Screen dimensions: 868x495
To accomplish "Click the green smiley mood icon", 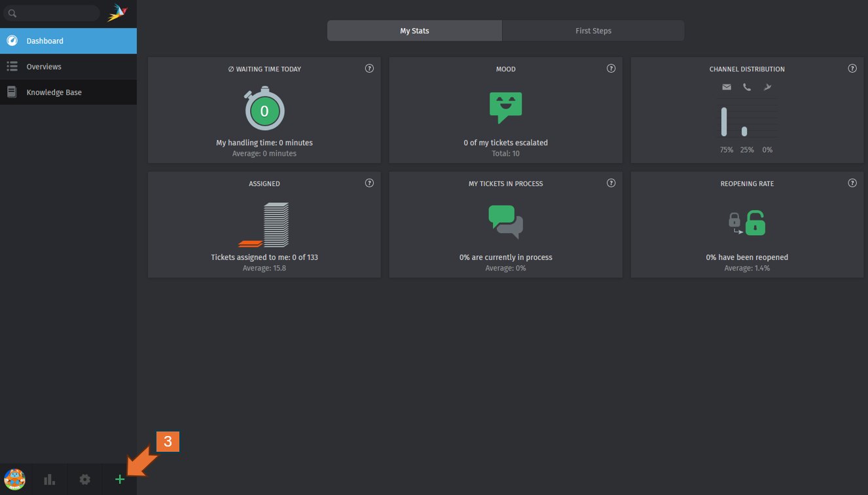I will click(505, 107).
